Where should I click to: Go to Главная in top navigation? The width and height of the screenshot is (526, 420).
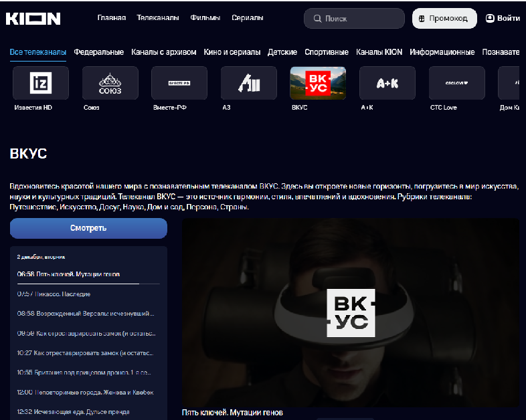click(112, 18)
